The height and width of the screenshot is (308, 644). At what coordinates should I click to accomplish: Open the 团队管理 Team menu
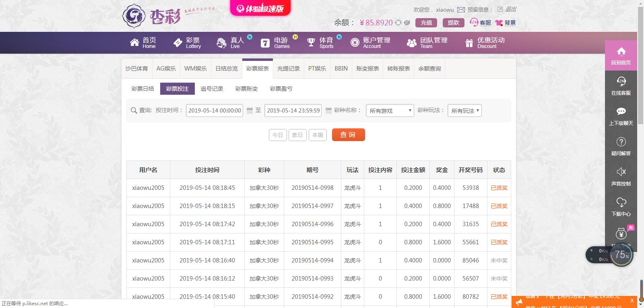pyautogui.click(x=427, y=42)
